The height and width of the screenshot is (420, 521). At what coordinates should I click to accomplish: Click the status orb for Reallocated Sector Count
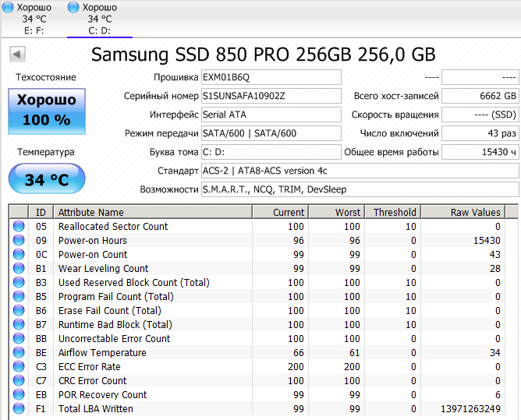tap(19, 226)
